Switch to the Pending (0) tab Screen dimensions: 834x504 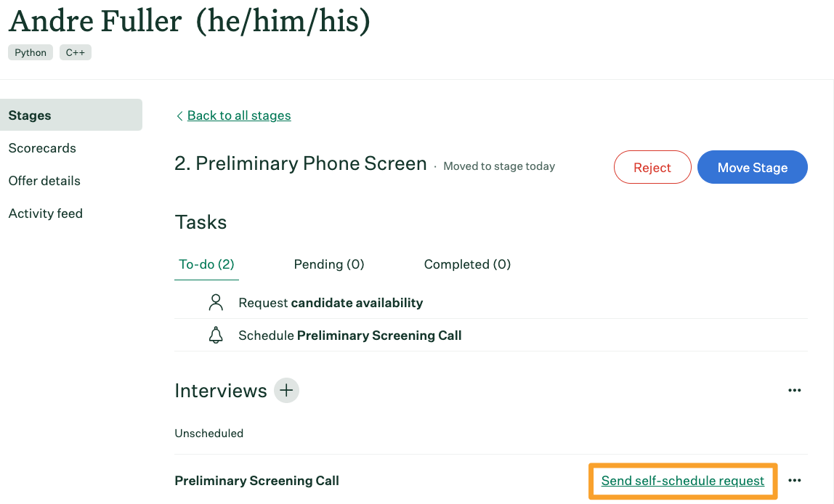pos(328,264)
